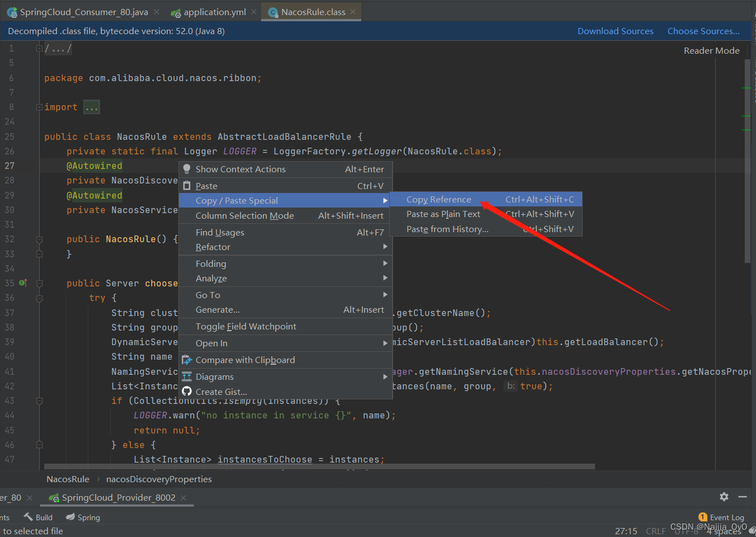Click the Event Log notification badge

click(x=703, y=517)
